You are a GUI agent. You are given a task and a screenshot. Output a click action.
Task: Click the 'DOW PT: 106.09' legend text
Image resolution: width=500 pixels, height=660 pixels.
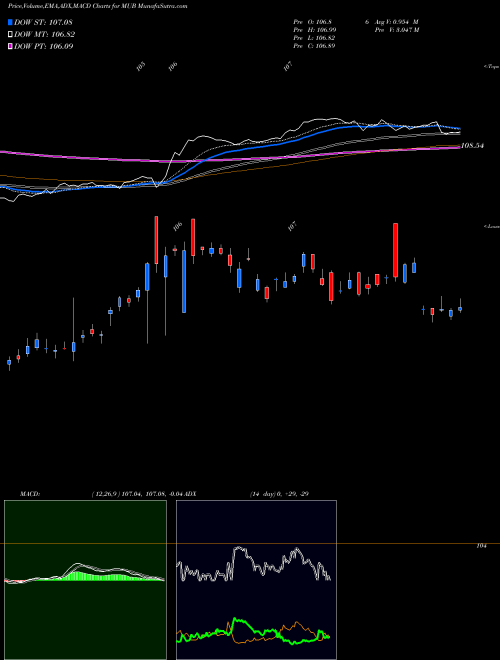pos(44,46)
